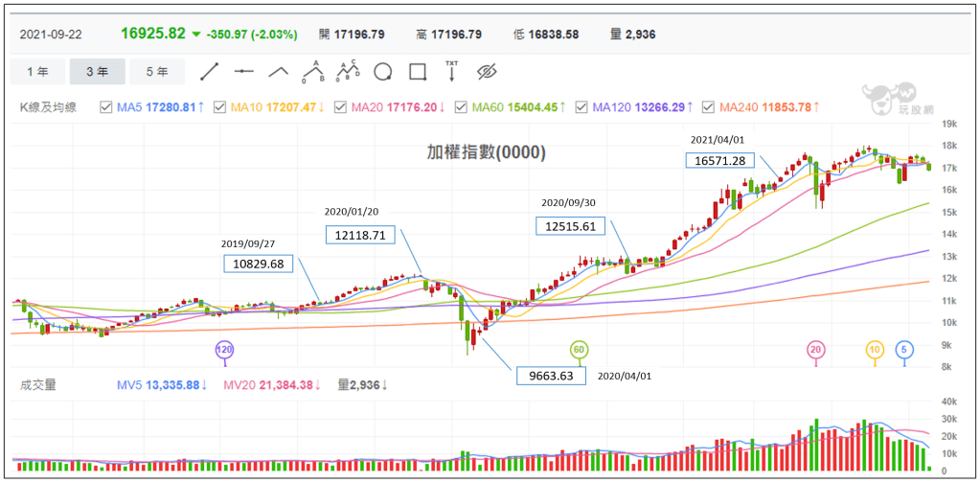Select the trend line drawing tool
Viewport: 980px width, 483px height.
(x=210, y=72)
